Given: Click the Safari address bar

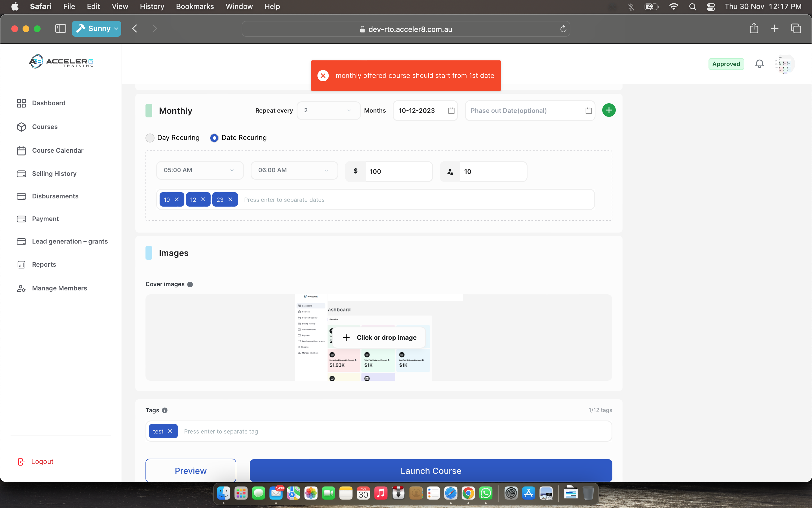Looking at the screenshot, I should coord(406,29).
